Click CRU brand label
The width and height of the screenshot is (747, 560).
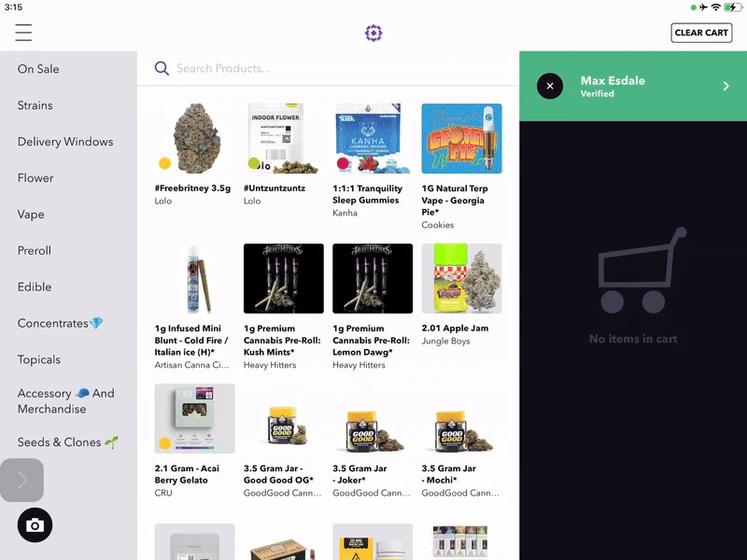[162, 493]
